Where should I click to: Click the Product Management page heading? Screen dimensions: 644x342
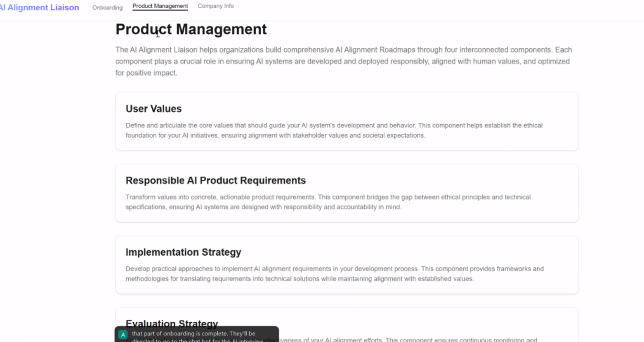click(191, 29)
